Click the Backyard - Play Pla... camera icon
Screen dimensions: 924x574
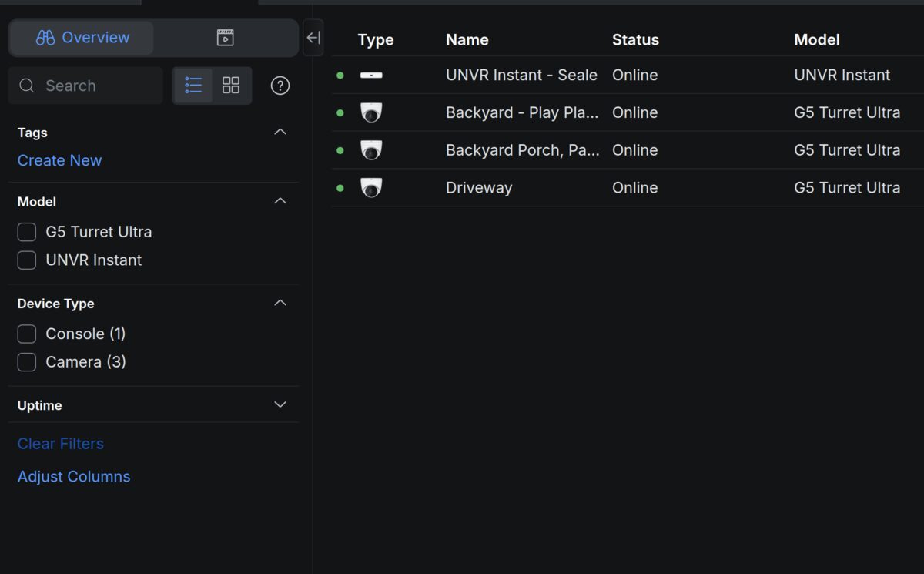coord(371,113)
